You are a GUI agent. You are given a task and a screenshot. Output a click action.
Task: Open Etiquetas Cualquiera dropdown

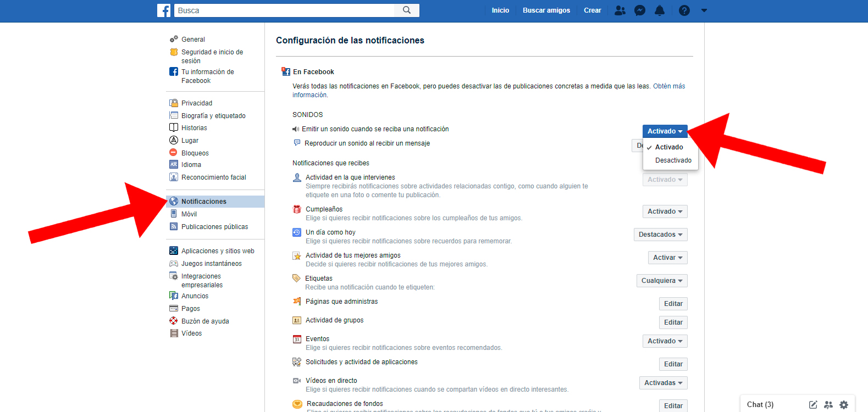pos(662,281)
